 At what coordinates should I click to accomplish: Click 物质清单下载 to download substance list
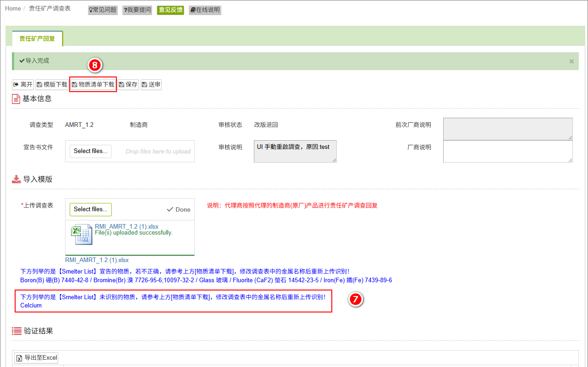click(93, 85)
